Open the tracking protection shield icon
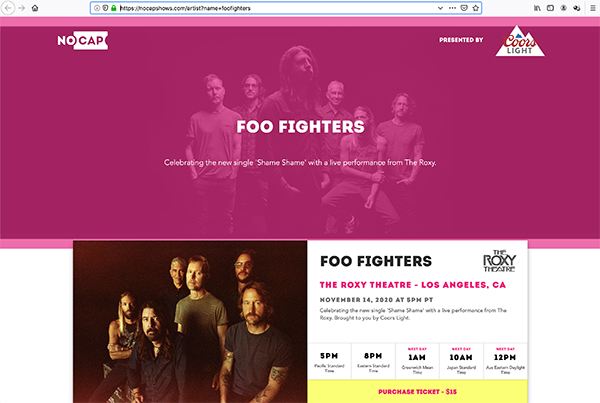Screen dimensions: 600x403 point(105,8)
